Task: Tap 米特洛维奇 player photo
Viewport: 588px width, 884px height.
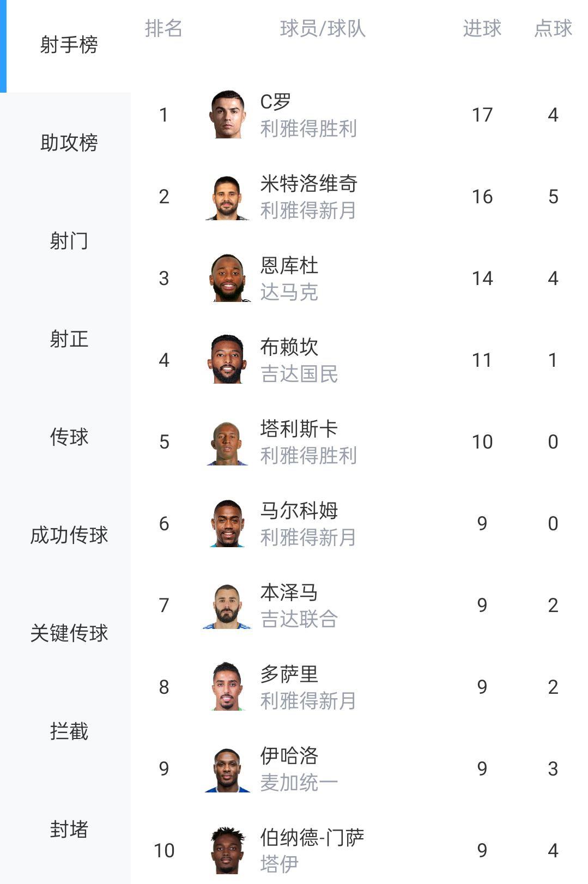Action: coord(227,196)
